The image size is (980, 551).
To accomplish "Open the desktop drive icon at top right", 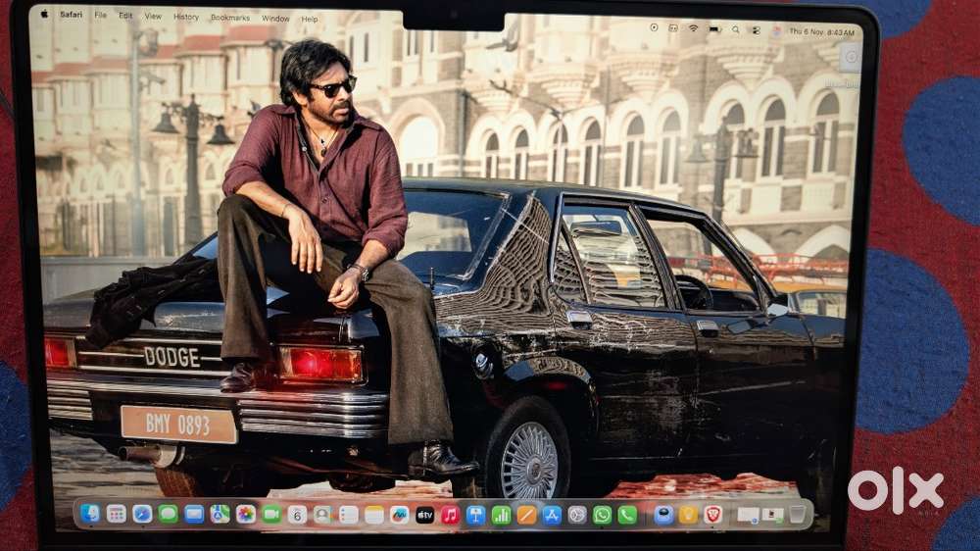I will [x=850, y=58].
